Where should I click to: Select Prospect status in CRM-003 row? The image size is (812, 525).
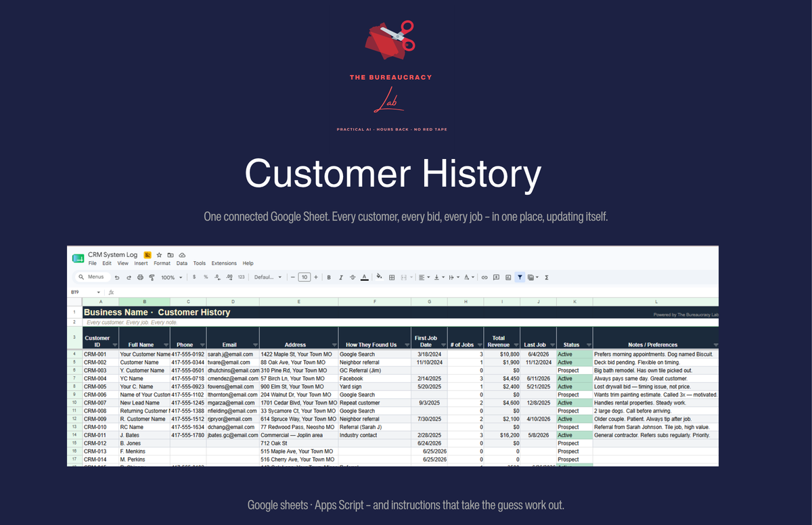[x=574, y=371]
